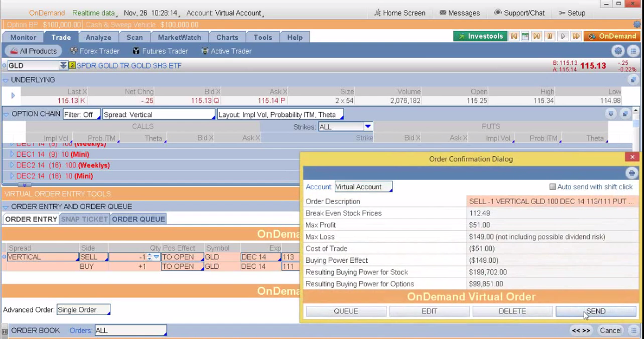Open Active Trader
This screenshot has height=339, width=644.
(226, 51)
